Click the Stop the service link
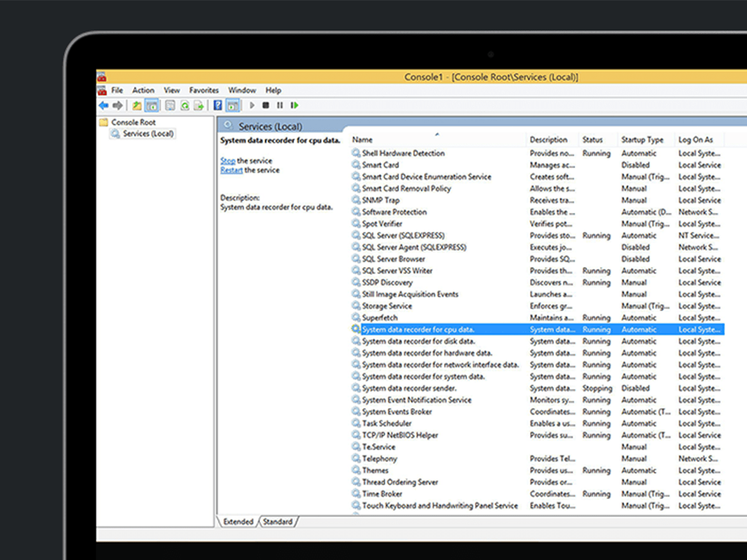The width and height of the screenshot is (747, 560). coord(228,161)
